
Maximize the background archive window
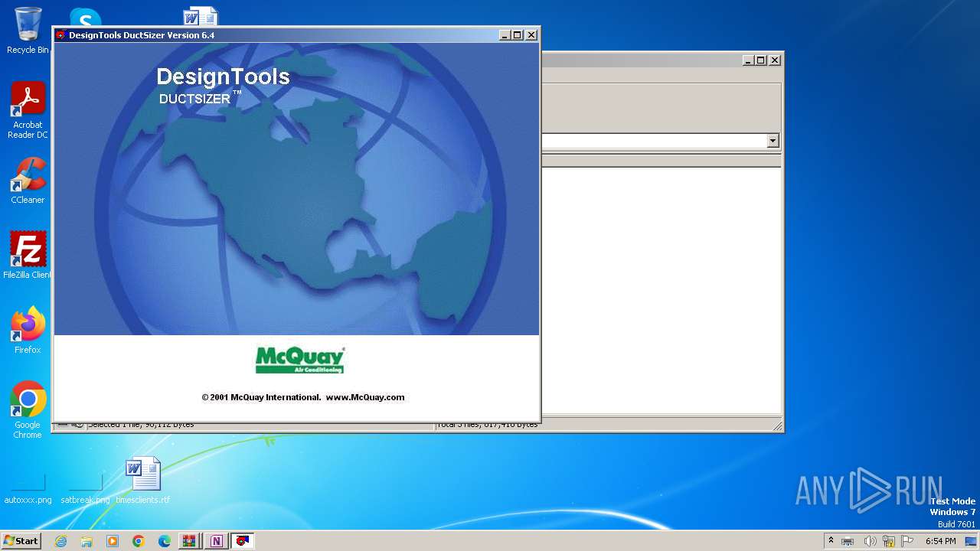tap(761, 60)
